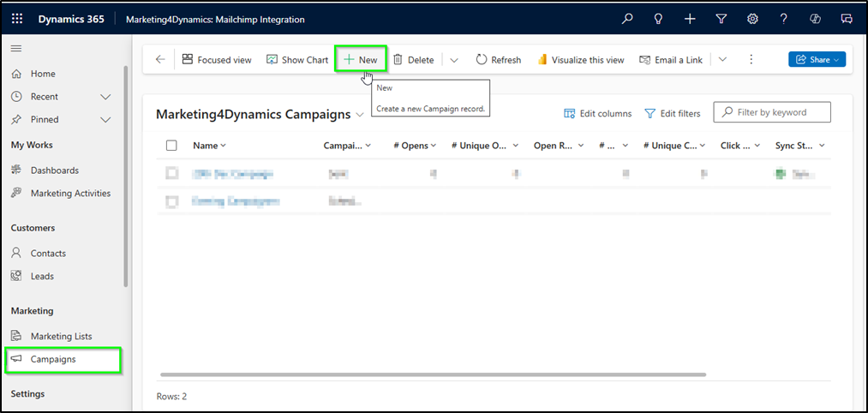This screenshot has width=868, height=413.
Task: Click the Filter by keyword box
Action: (x=772, y=112)
